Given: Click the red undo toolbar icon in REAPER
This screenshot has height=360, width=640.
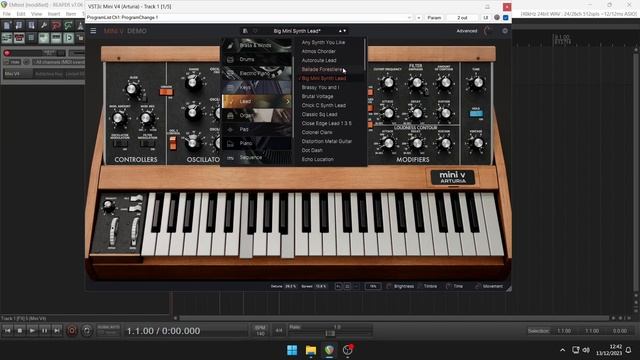Looking at the screenshot, I should (56, 26).
